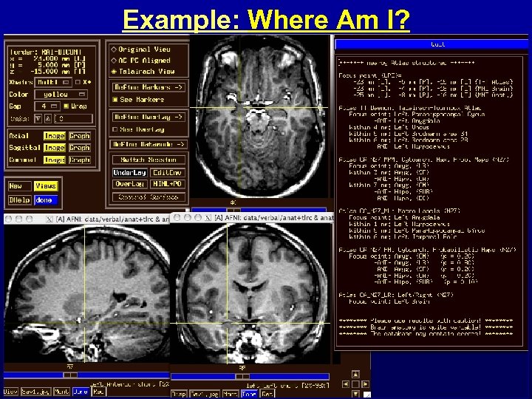The height and width of the screenshot is (399, 532).
Task: Click the Rec button in the coronal viewer
Action: click(x=267, y=394)
